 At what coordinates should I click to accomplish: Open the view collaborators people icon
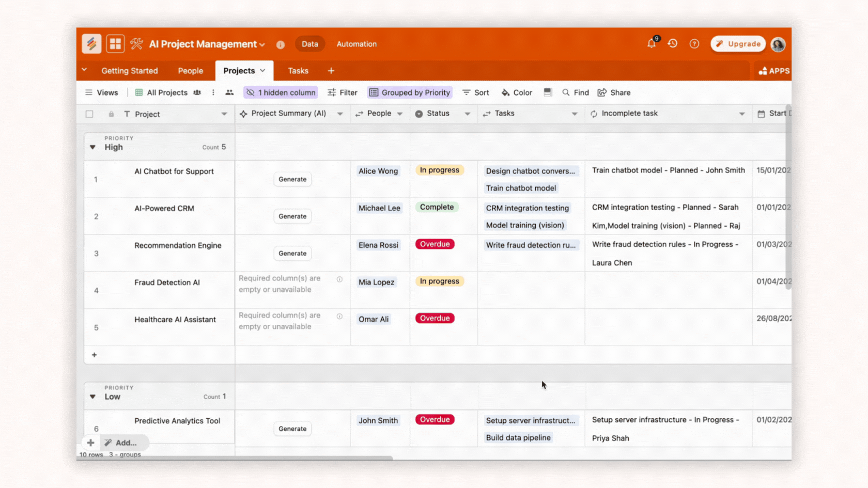(229, 92)
